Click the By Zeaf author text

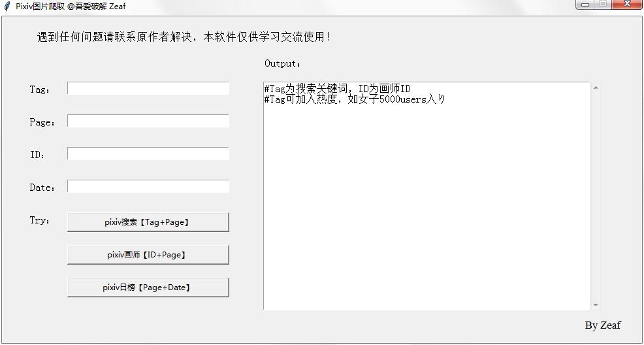[603, 325]
